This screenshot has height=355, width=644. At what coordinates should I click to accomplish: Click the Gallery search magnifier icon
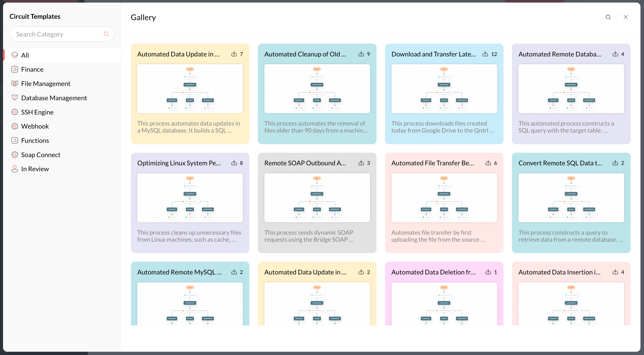pos(608,17)
